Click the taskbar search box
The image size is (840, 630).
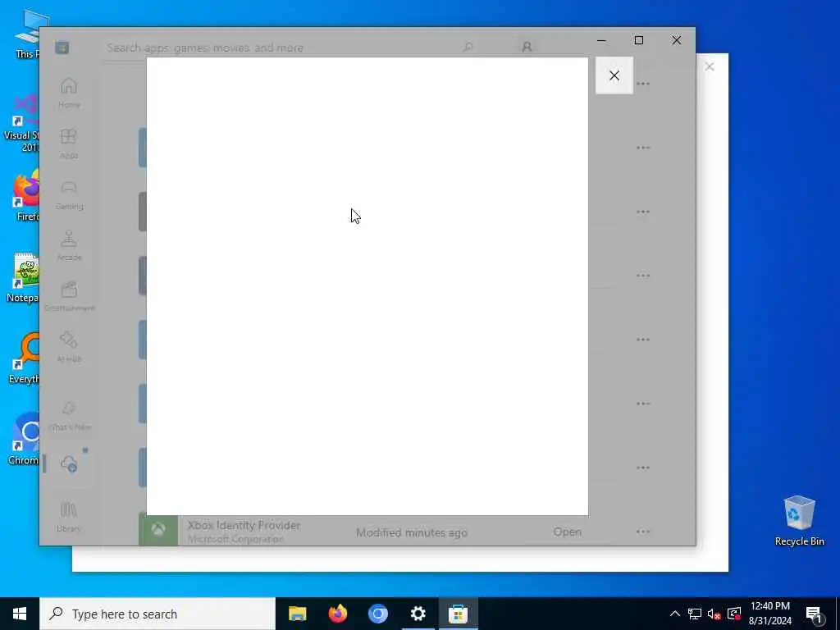(x=157, y=614)
